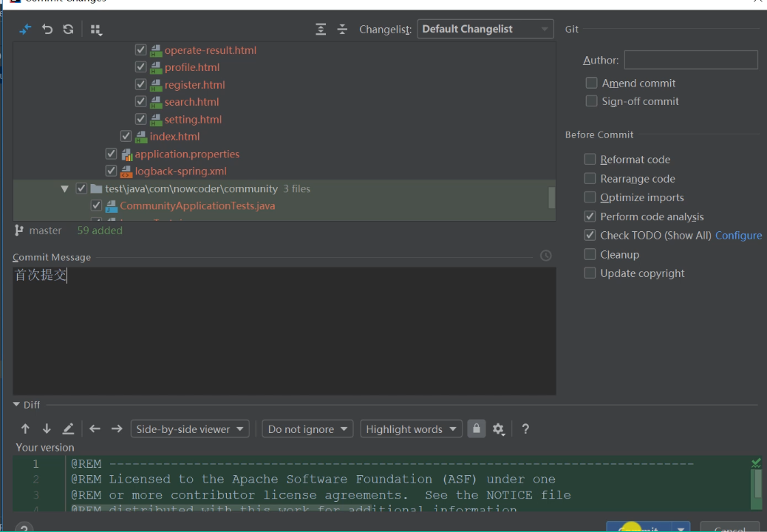Enable the Cleanup checkbox
The width and height of the screenshot is (767, 532).
590,254
